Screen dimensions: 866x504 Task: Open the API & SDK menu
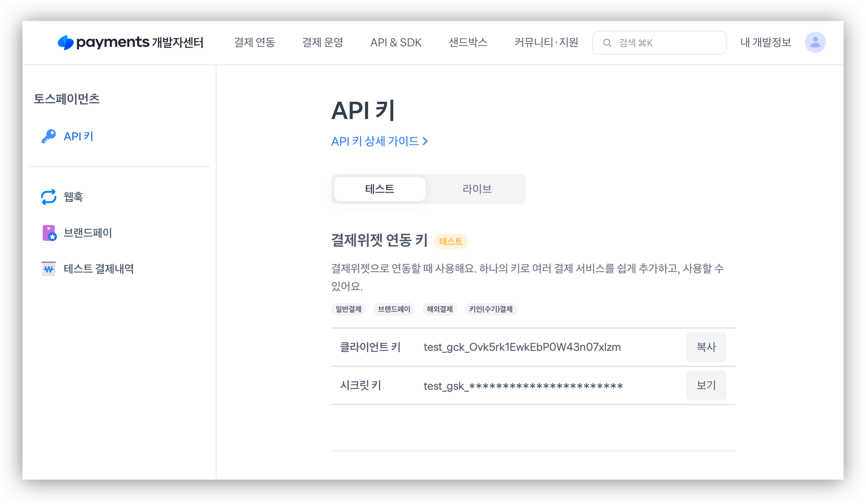[396, 42]
